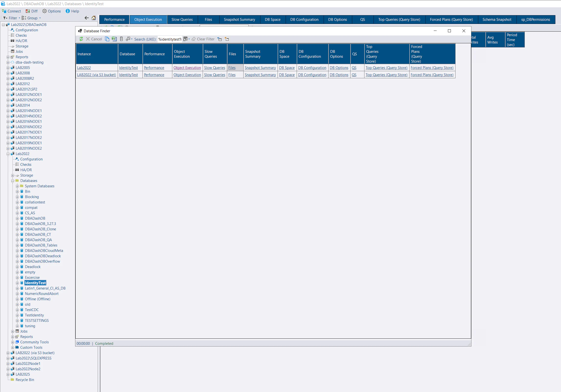Copy grid results to clipboard

tap(107, 39)
